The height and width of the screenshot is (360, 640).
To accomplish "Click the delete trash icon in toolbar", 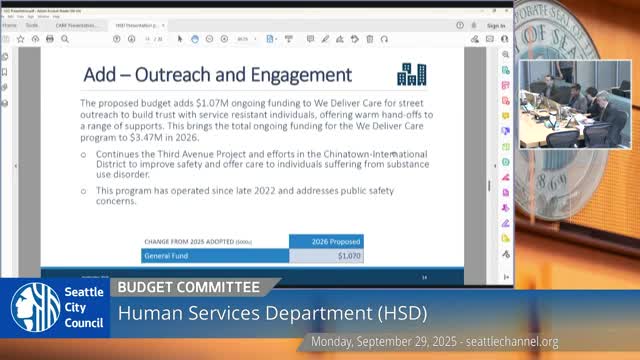I will pyautogui.click(x=370, y=39).
